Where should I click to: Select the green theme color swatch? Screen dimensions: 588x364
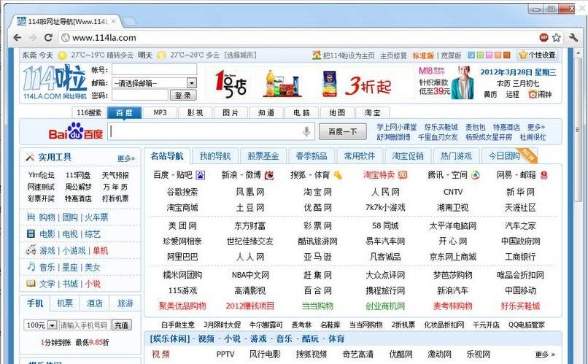(480, 55)
